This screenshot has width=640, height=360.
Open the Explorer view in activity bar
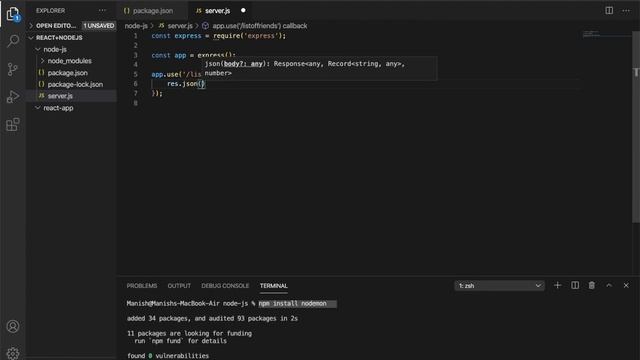[13, 14]
